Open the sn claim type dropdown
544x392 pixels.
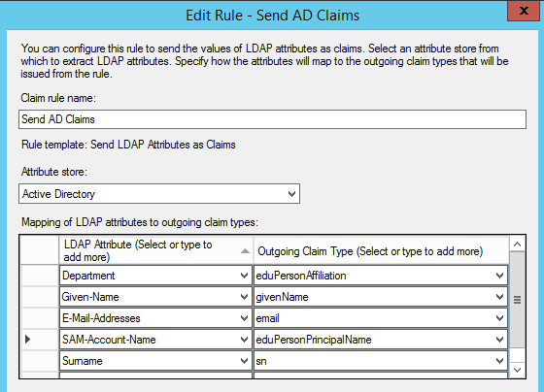(x=499, y=361)
